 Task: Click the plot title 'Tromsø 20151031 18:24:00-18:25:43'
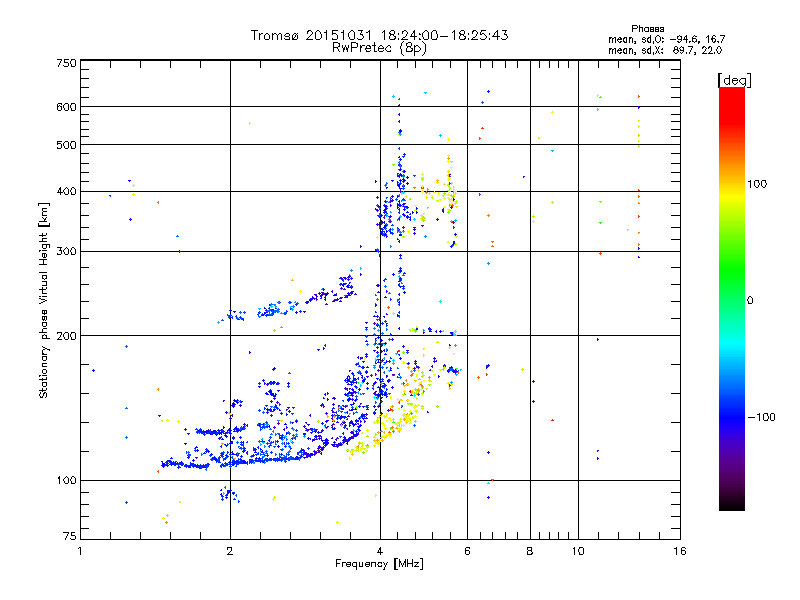(379, 35)
